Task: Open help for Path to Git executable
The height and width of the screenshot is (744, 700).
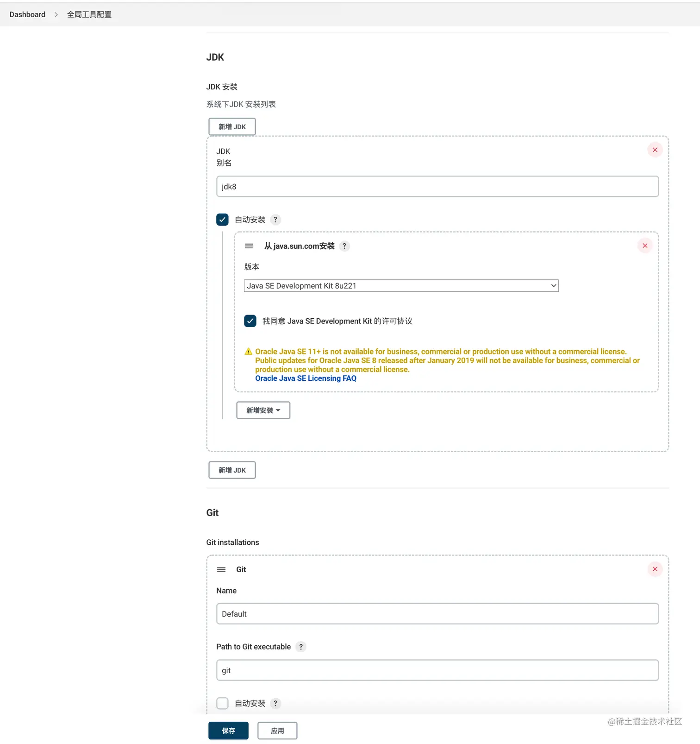Action: [301, 647]
